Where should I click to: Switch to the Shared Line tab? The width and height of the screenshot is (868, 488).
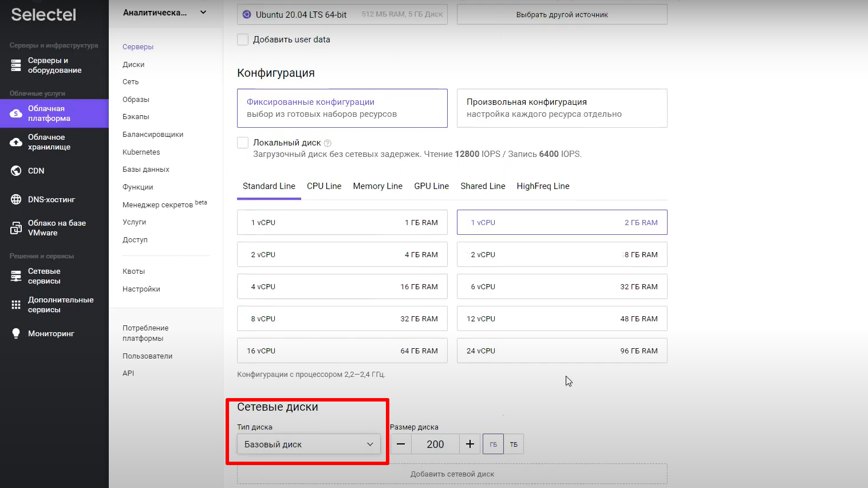483,186
